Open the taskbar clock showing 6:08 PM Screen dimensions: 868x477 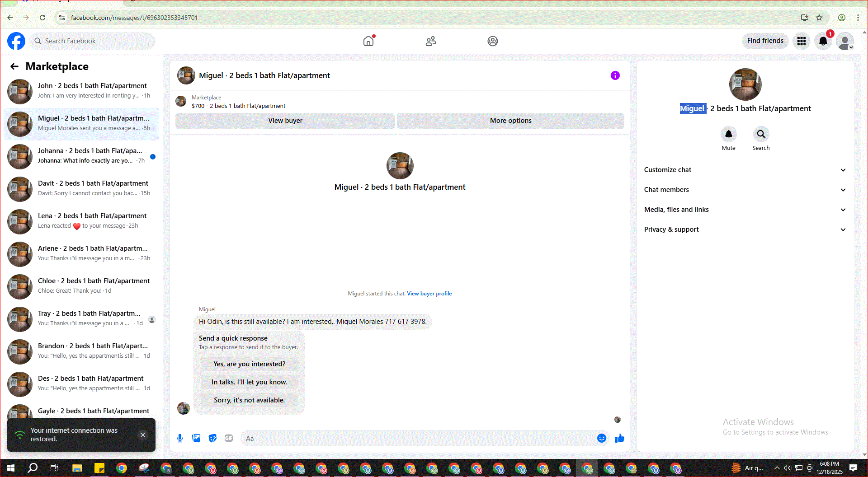[830, 468]
